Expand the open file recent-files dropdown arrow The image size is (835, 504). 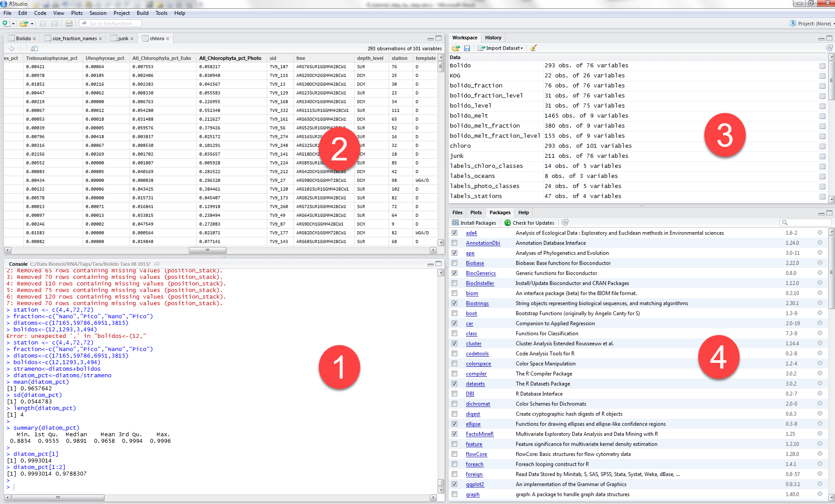(x=32, y=24)
